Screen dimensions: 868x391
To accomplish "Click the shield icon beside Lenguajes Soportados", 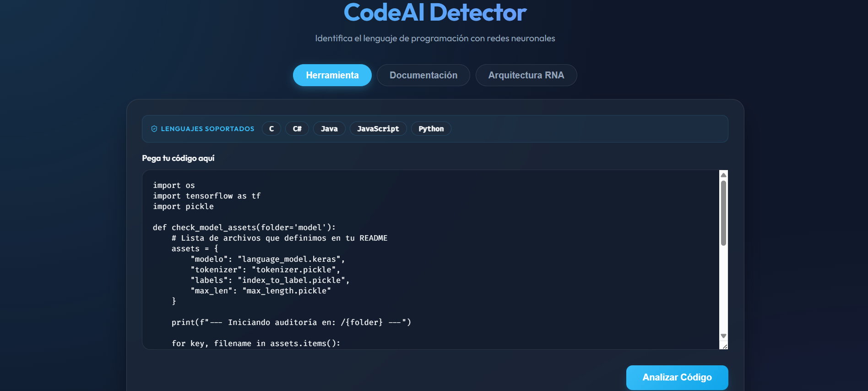I will coord(154,129).
